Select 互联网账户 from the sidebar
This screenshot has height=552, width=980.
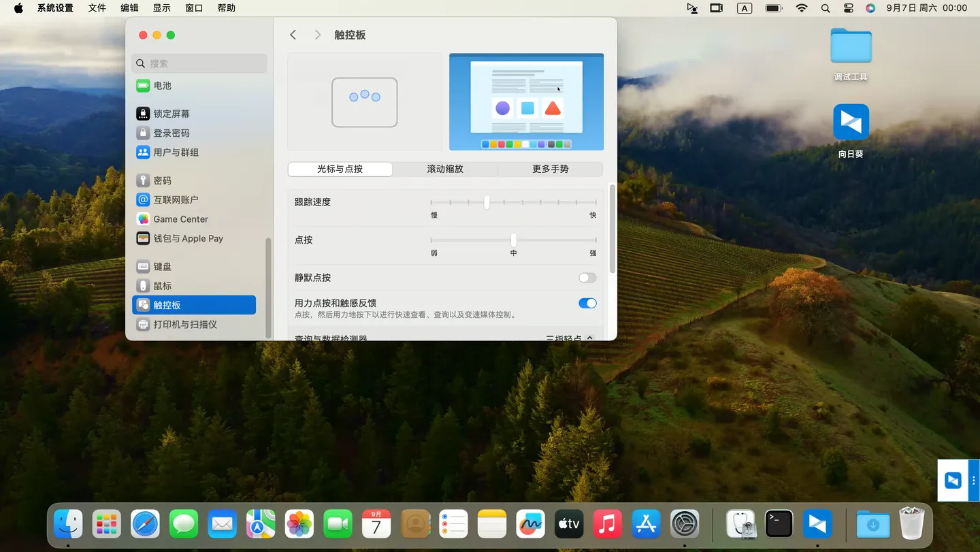(x=174, y=199)
